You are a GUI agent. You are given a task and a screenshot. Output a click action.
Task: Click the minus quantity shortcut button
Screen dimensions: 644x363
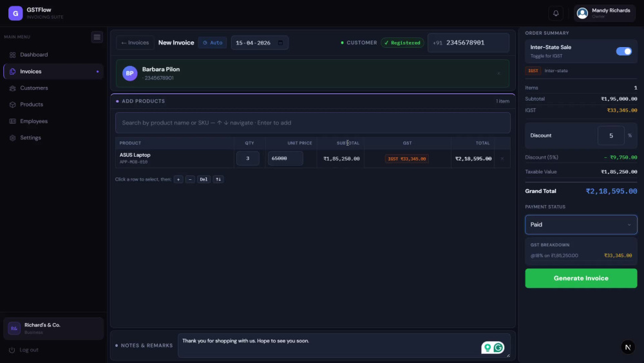point(190,179)
